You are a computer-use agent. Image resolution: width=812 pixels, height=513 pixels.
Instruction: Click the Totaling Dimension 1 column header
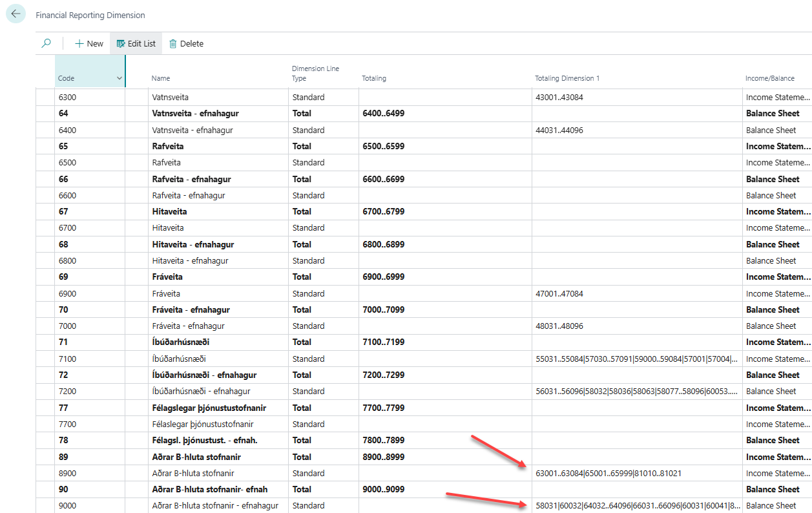[x=567, y=78]
